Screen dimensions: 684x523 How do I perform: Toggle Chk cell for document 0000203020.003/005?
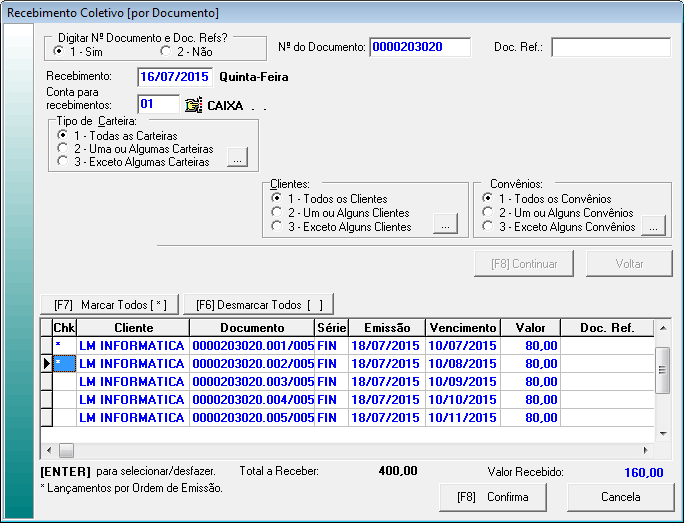[x=64, y=382]
